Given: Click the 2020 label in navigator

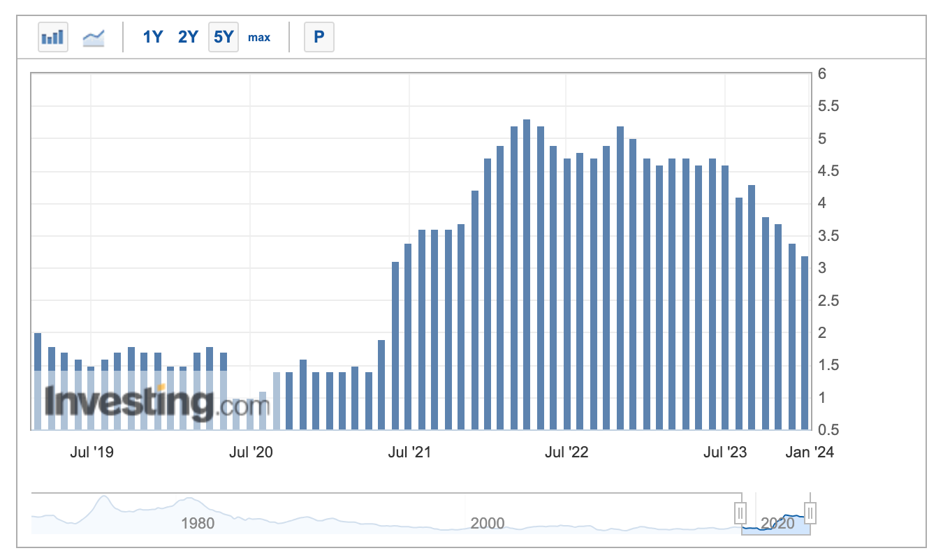Looking at the screenshot, I should point(777,523).
